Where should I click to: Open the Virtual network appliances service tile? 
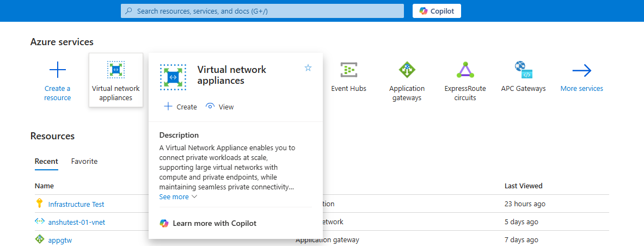116,80
